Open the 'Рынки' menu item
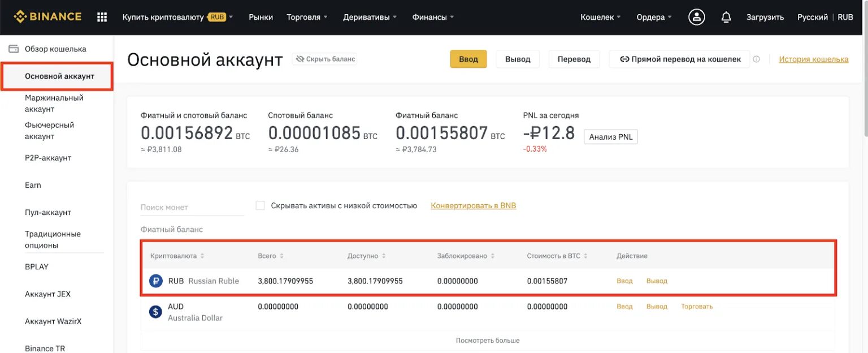Viewport: 868px width, 353px height. click(x=261, y=17)
